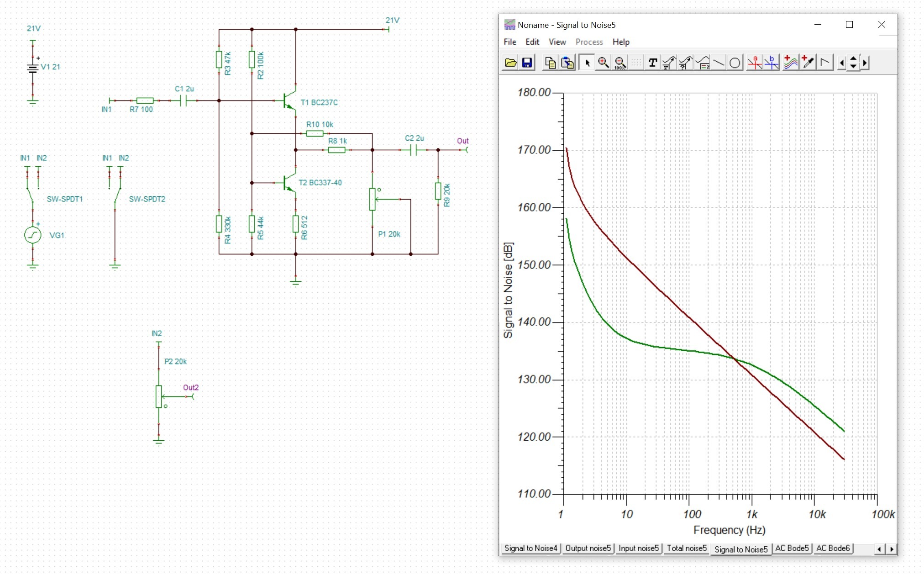Click the left arrow toolbar button
This screenshot has width=924, height=575.
click(x=842, y=63)
